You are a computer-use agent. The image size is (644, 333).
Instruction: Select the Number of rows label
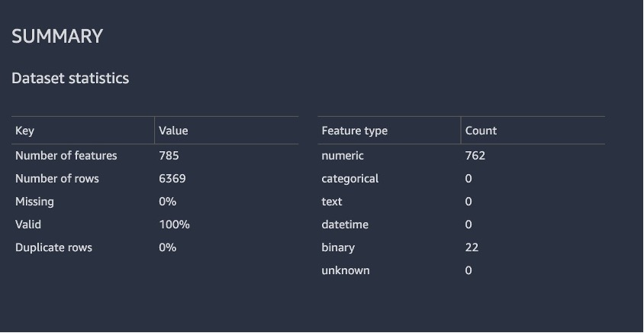click(x=57, y=179)
